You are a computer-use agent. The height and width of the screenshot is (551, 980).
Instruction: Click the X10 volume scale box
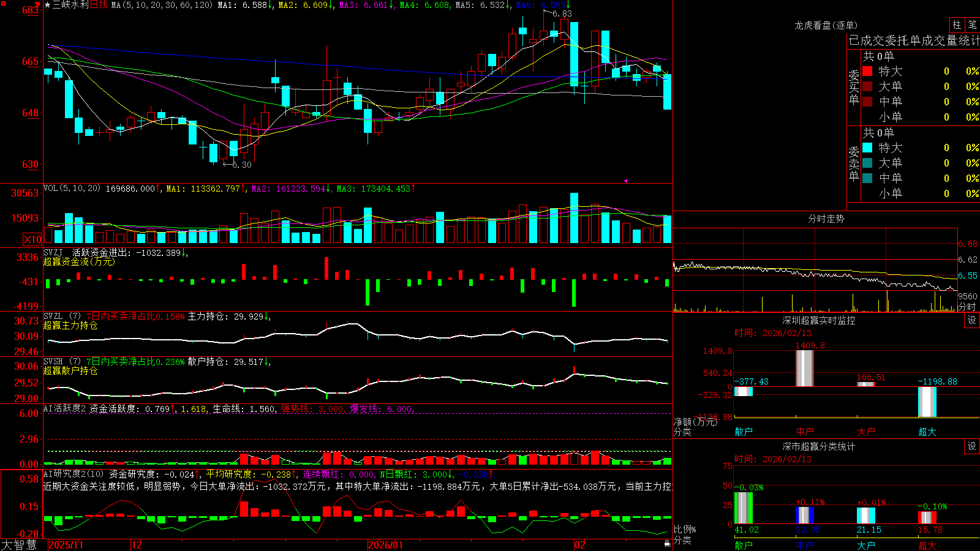tap(32, 239)
